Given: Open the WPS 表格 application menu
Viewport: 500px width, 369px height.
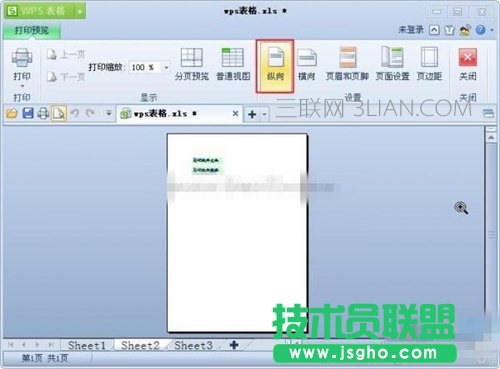Looking at the screenshot, I should click(39, 11).
